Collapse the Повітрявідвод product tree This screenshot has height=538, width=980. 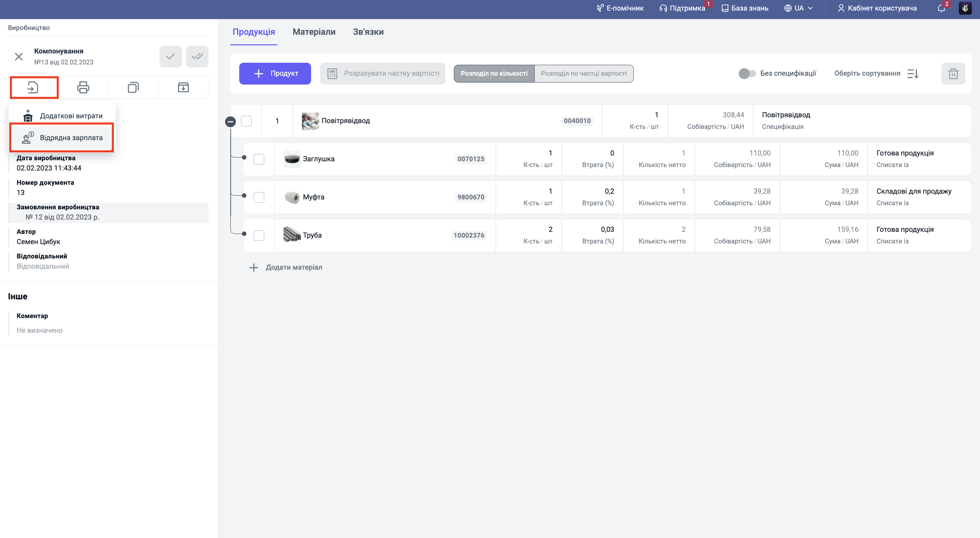[230, 121]
